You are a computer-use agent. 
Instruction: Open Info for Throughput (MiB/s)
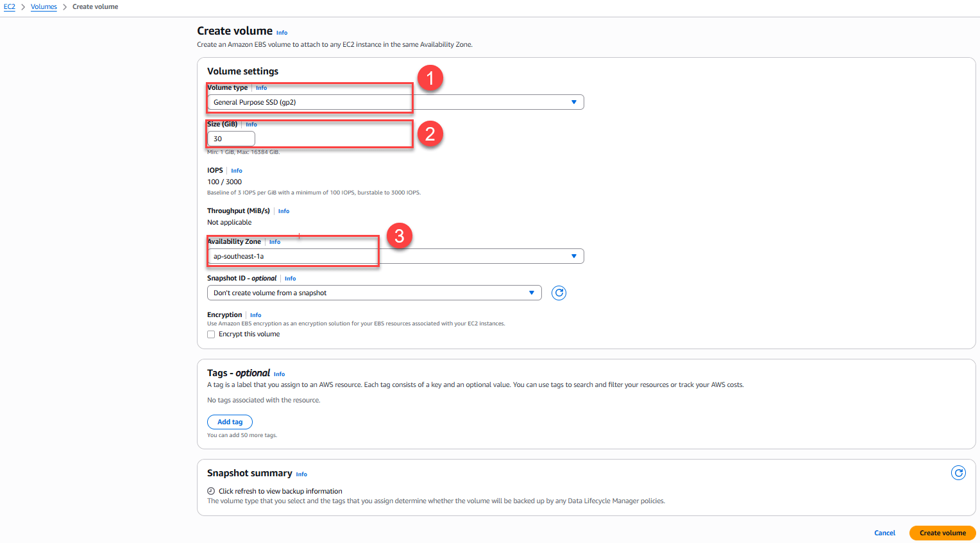tap(283, 211)
